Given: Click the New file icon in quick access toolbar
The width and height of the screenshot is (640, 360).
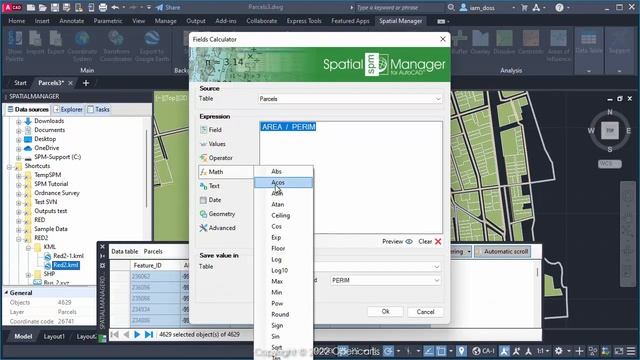Looking at the screenshot, I should [x=31, y=7].
